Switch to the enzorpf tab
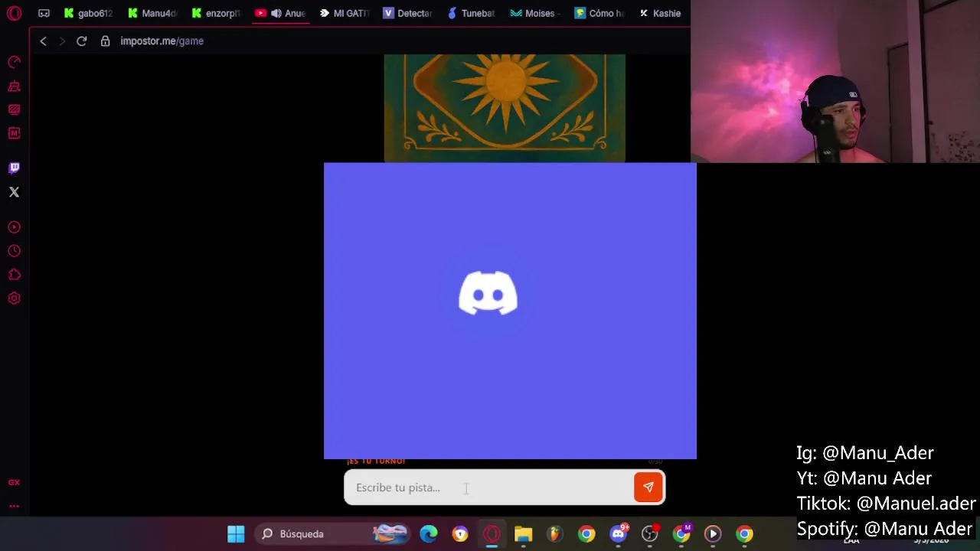The image size is (980, 551). coord(217,13)
